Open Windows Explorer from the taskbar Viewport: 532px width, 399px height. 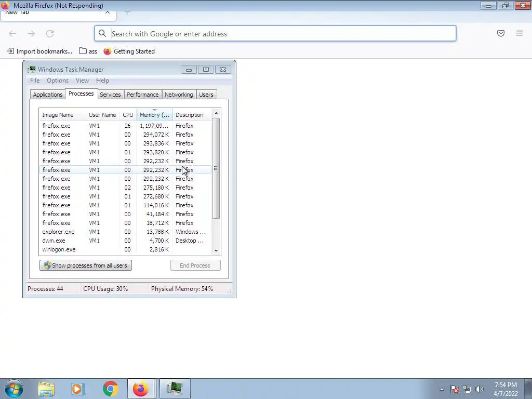click(46, 389)
